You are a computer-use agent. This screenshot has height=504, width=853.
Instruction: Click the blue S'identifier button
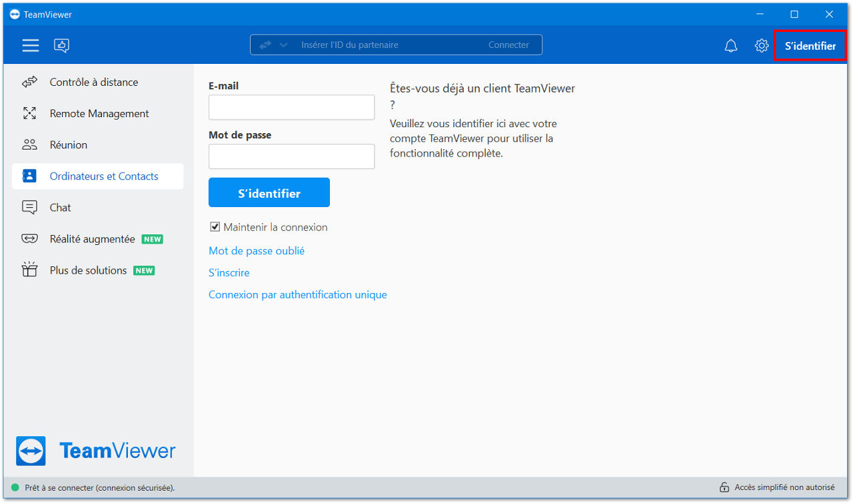pyautogui.click(x=269, y=193)
